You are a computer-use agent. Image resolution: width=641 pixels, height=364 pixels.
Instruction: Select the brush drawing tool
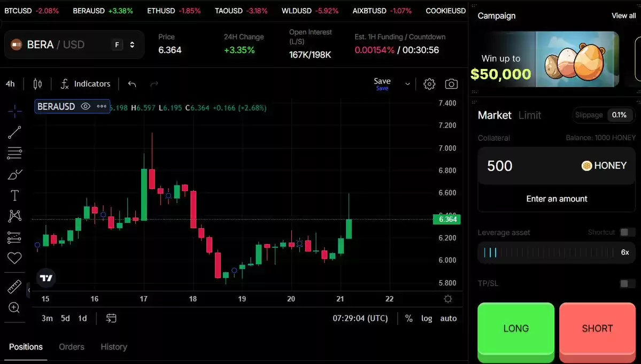(15, 174)
